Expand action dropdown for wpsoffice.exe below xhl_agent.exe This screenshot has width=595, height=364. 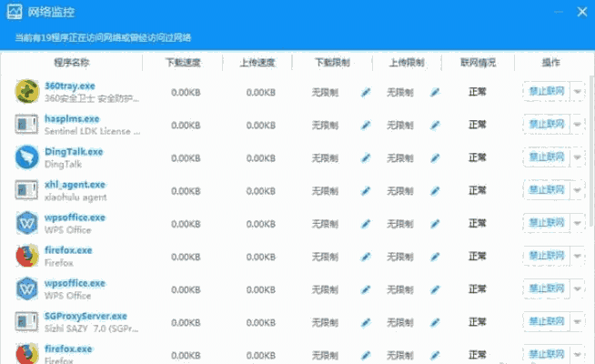pos(577,223)
